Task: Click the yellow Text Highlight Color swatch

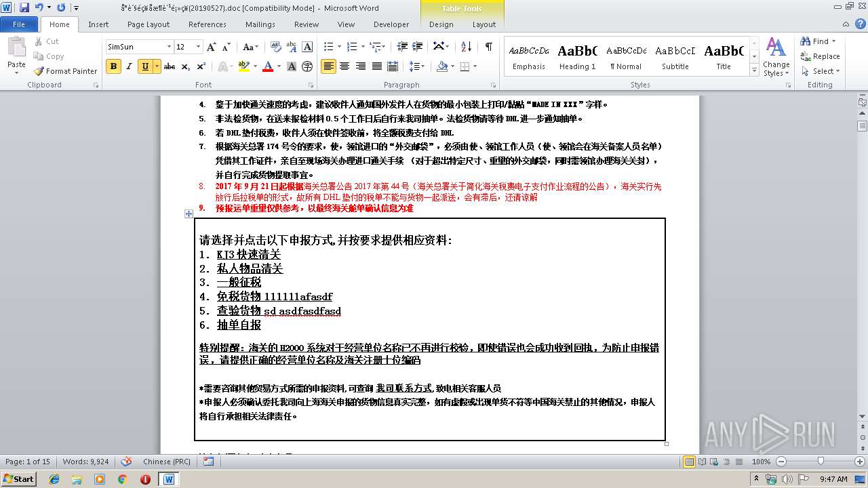Action: click(243, 66)
